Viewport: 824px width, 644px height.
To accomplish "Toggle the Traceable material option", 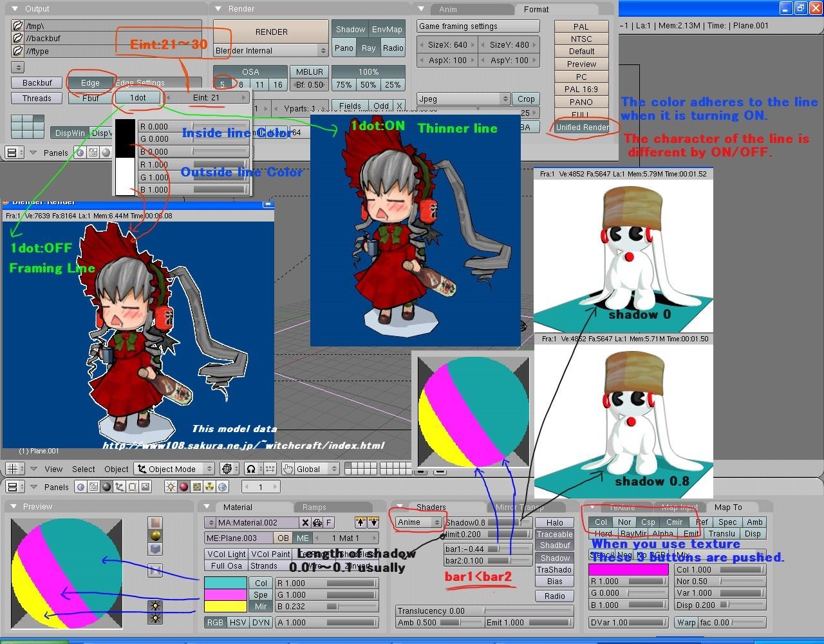I will click(554, 535).
